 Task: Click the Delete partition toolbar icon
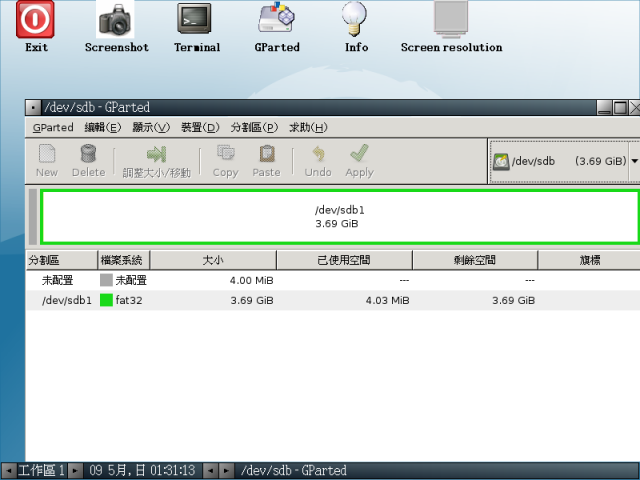[x=88, y=154]
